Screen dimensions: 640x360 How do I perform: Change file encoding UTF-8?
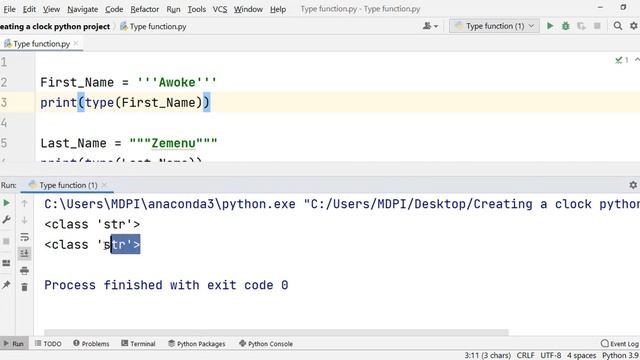[x=551, y=356]
